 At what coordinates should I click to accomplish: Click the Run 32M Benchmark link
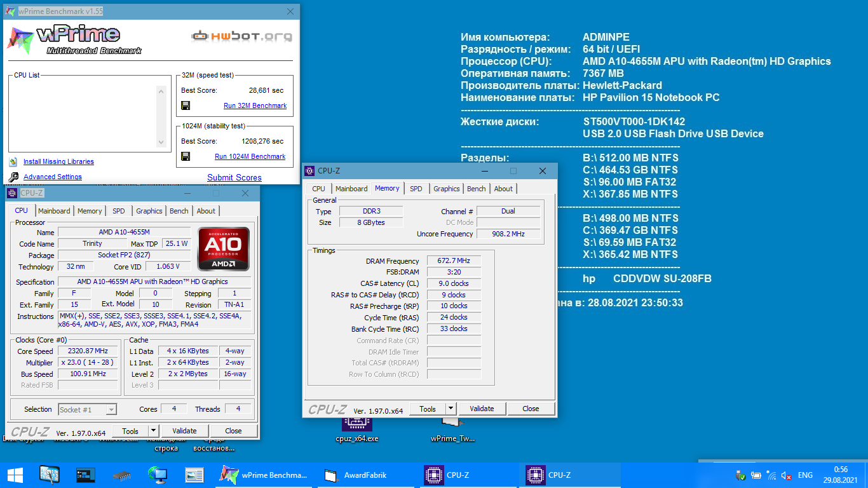tap(255, 105)
